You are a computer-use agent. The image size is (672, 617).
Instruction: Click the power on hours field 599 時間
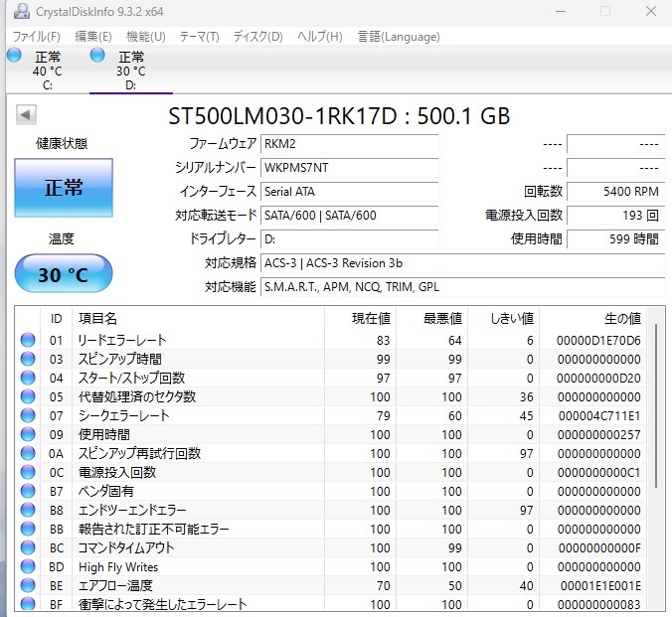click(616, 239)
